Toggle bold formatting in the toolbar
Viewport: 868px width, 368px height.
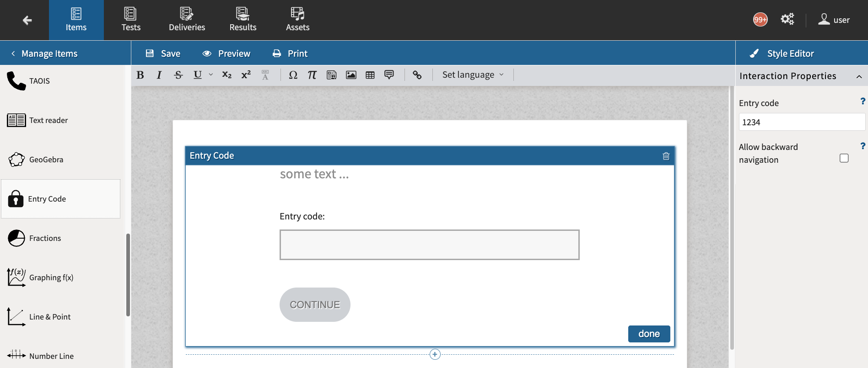[x=140, y=75]
